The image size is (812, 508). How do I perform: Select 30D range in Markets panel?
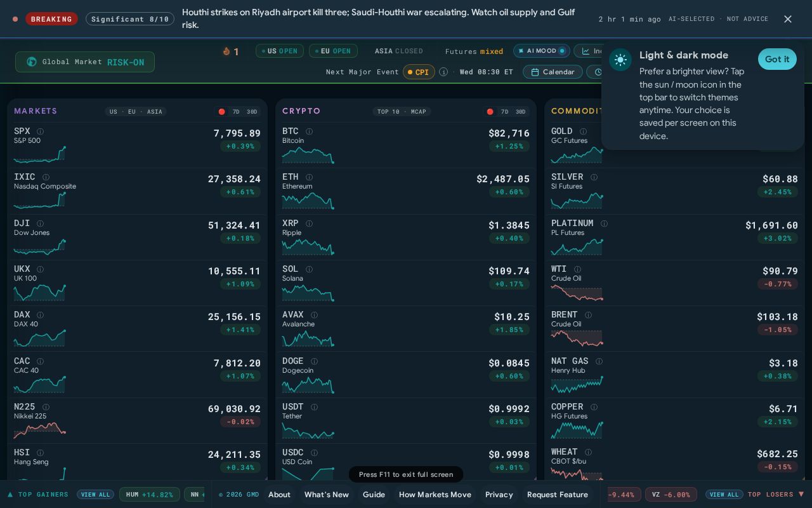252,112
